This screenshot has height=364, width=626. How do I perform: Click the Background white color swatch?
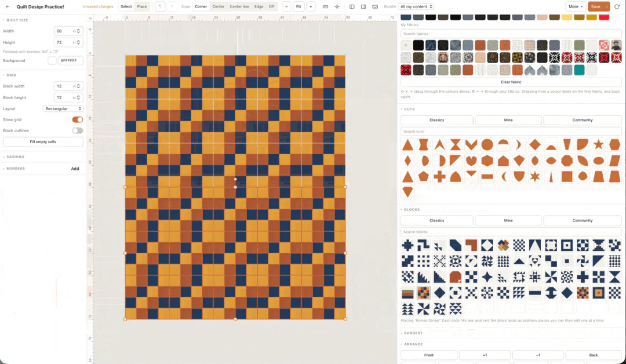coord(52,61)
